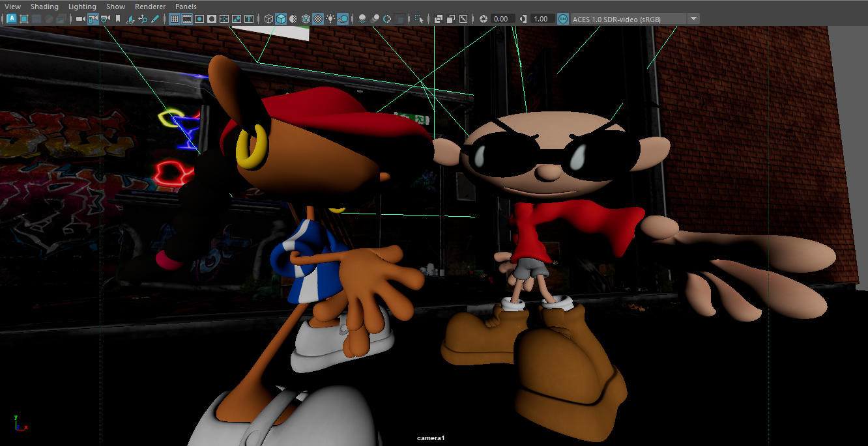Screen dimensions: 868x446
Task: Toggle the Field Chart icon
Action: [x=224, y=19]
